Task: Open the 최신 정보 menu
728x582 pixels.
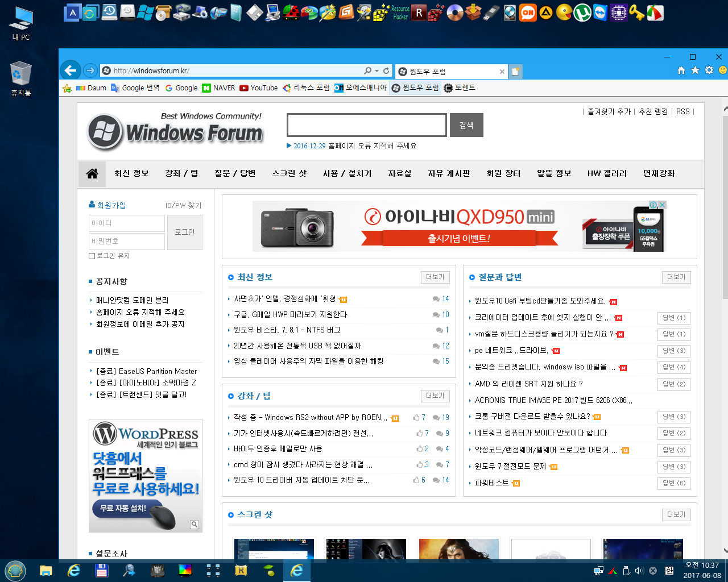Action: pyautogui.click(x=131, y=173)
